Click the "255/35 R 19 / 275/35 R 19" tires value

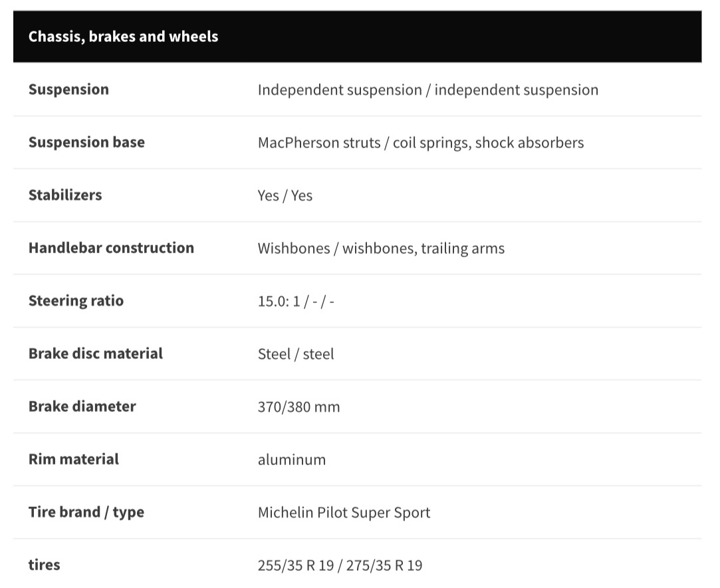(340, 565)
